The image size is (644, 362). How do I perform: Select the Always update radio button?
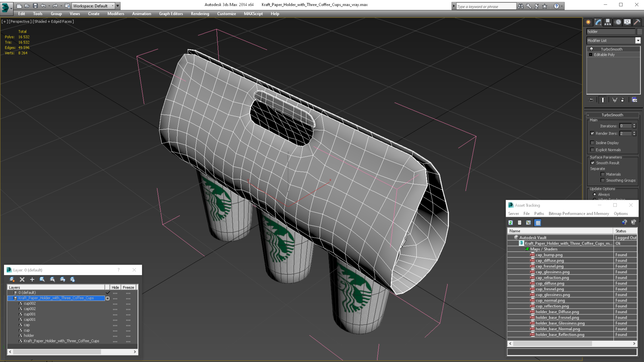tap(595, 194)
